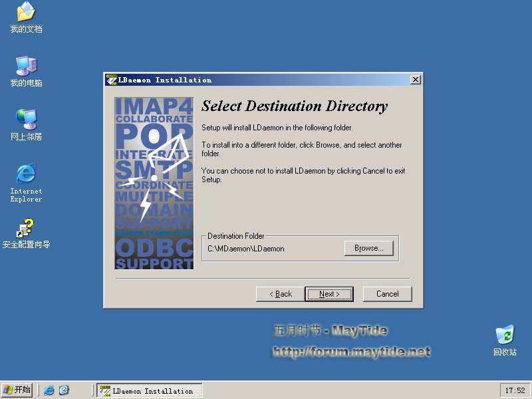
Task: Click the IMAP4 POP SMTP installer sidebar image
Action: tap(154, 183)
